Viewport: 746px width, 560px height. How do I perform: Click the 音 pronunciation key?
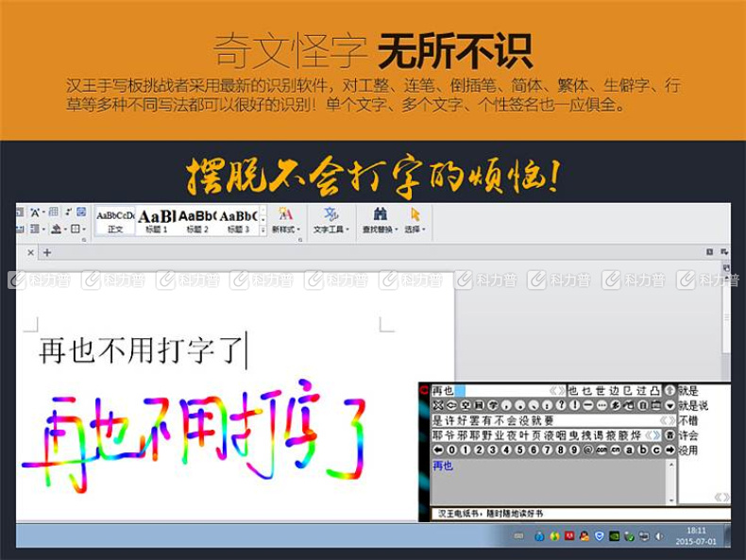coord(669,434)
